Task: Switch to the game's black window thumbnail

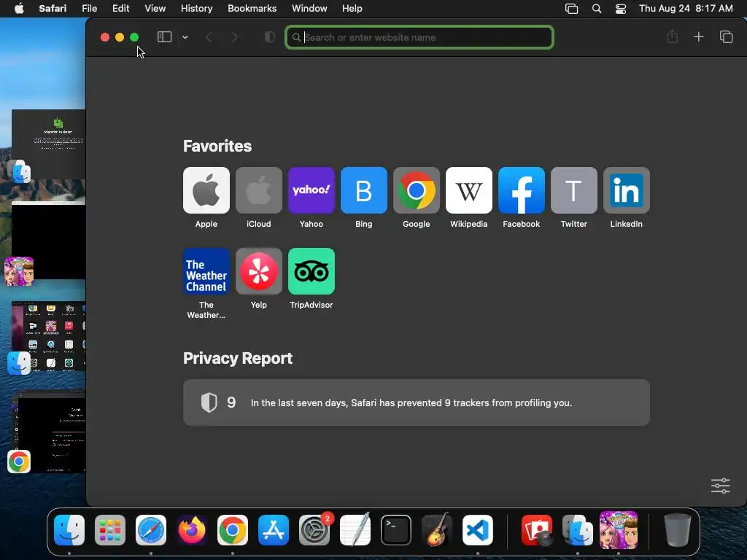Action: [49, 241]
